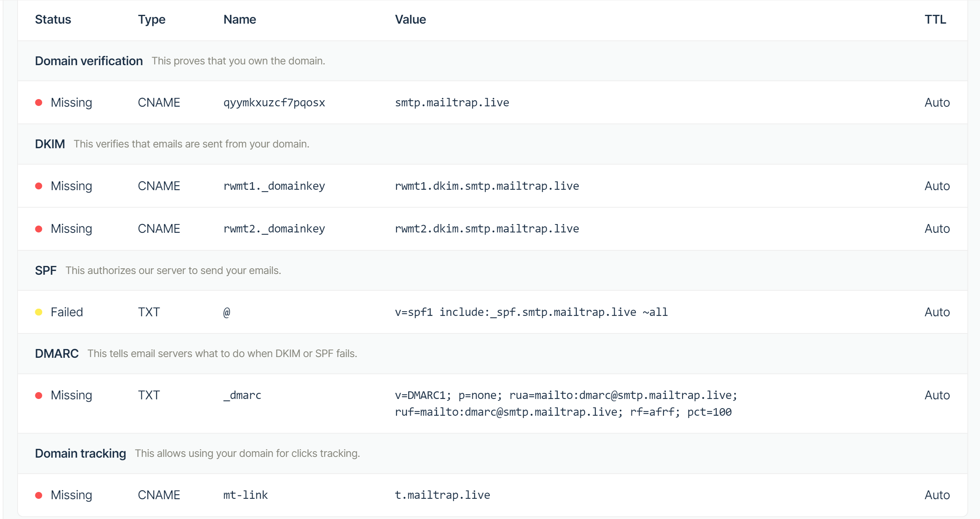Select value rwmt2.dkim.smtp.mailtrap.live

click(x=487, y=229)
